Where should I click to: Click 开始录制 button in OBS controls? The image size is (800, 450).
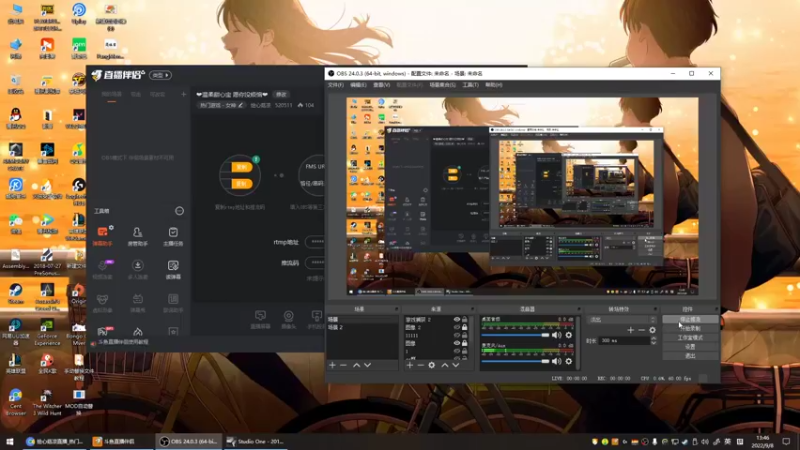[x=690, y=329]
